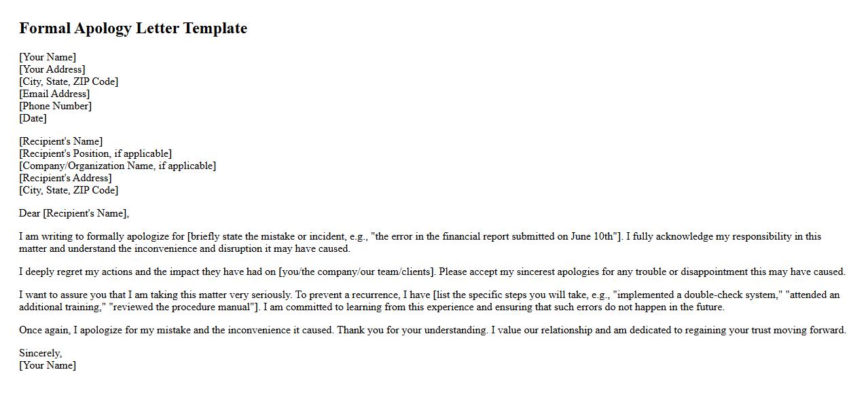
Task: Click the [Company/Organization Name, if applicable] line
Action: click(x=117, y=166)
